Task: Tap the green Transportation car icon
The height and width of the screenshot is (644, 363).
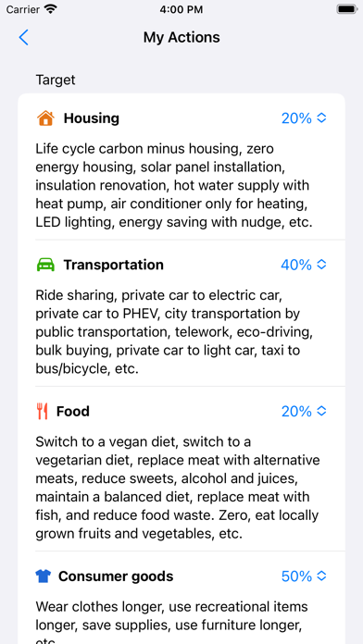Action: [x=45, y=265]
